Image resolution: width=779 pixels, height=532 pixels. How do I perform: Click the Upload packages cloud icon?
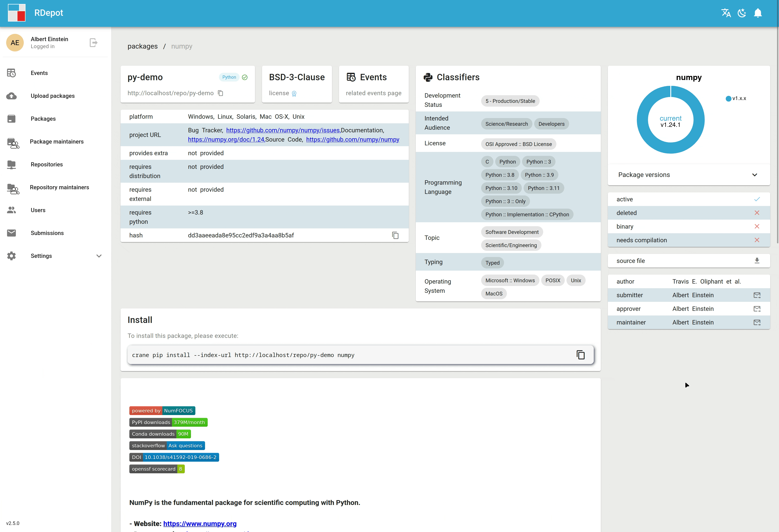click(11, 96)
